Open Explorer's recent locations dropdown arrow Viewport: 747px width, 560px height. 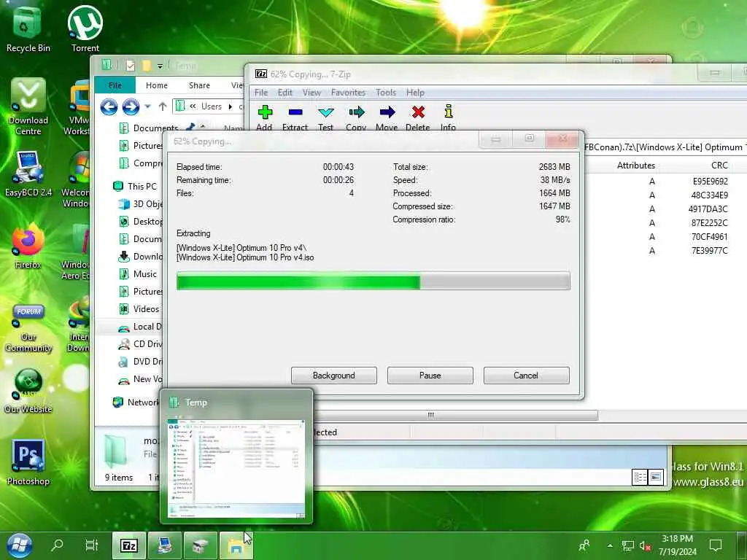click(x=147, y=106)
